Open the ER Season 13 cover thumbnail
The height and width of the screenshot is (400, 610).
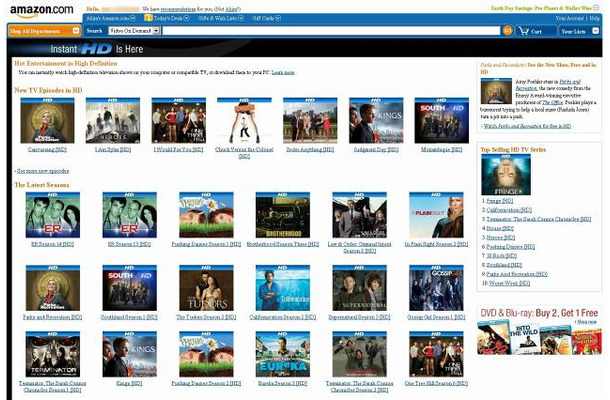point(130,215)
